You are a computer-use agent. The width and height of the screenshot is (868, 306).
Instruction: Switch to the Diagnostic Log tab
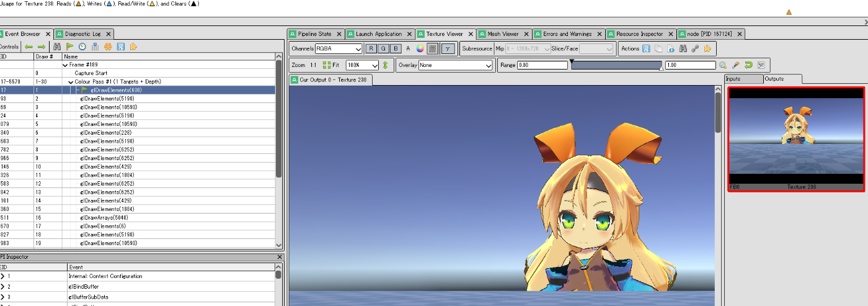(83, 34)
